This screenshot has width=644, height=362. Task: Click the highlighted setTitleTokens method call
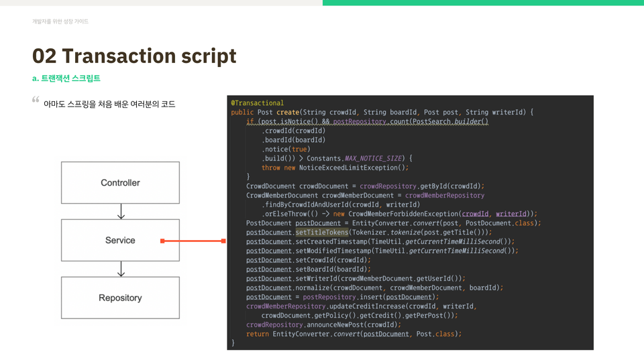pos(322,232)
